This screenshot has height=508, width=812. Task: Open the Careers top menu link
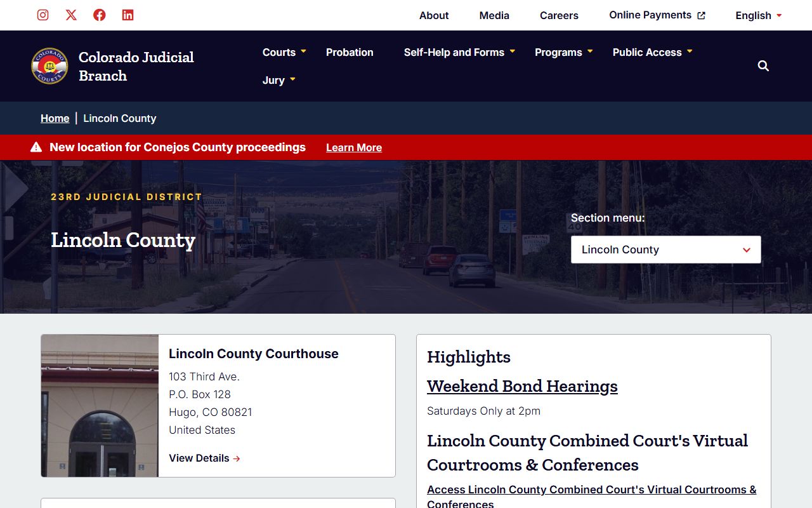(559, 15)
